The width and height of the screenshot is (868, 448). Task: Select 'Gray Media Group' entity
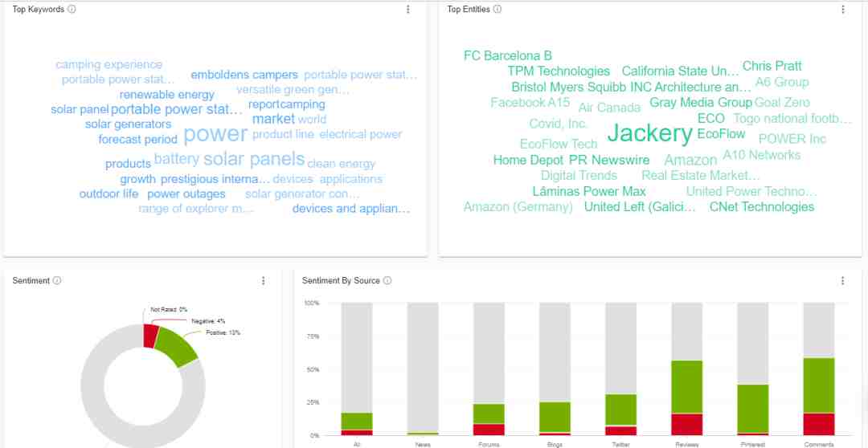coord(701,102)
